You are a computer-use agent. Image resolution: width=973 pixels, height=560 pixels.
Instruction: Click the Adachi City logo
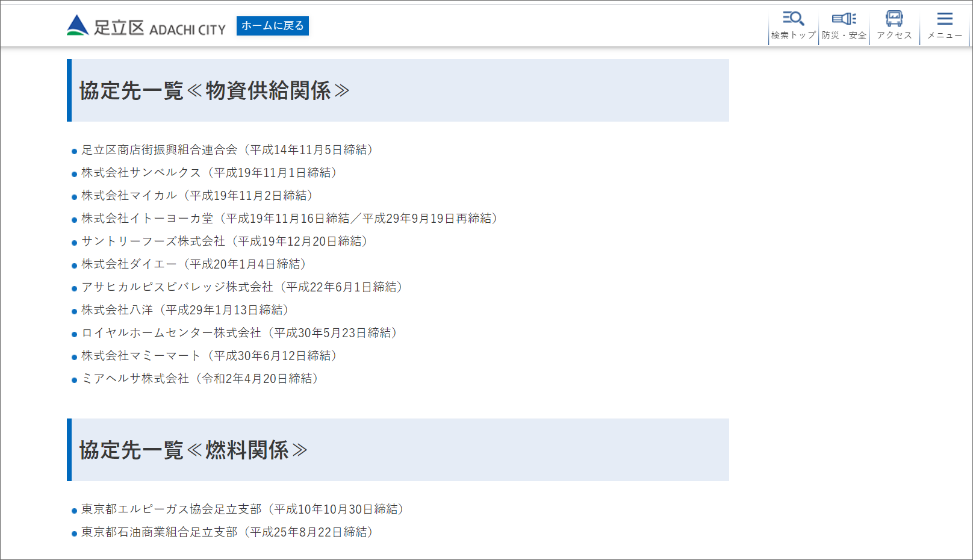point(146,26)
